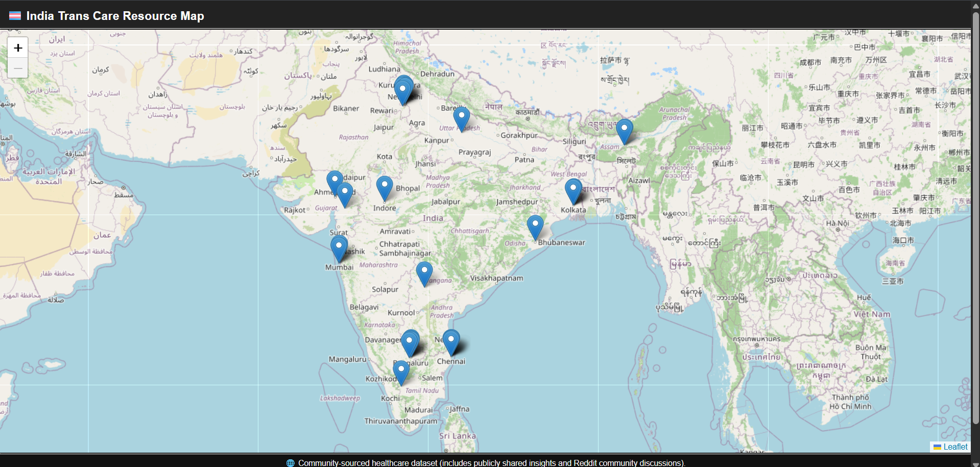Select the lower-right marker of the Ahmedabad pair
Image resolution: width=980 pixels, height=467 pixels.
pos(345,195)
